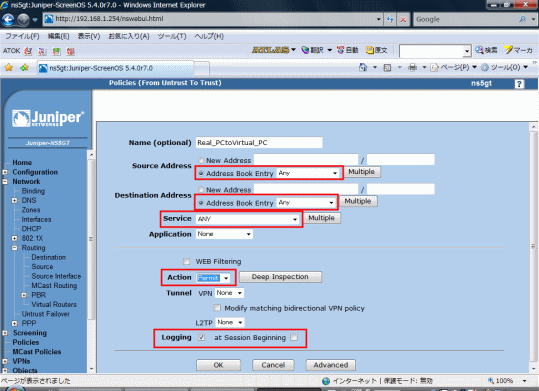The width and height of the screenshot is (539, 391).
Task: Click the Deep Inspection button
Action: (280, 277)
